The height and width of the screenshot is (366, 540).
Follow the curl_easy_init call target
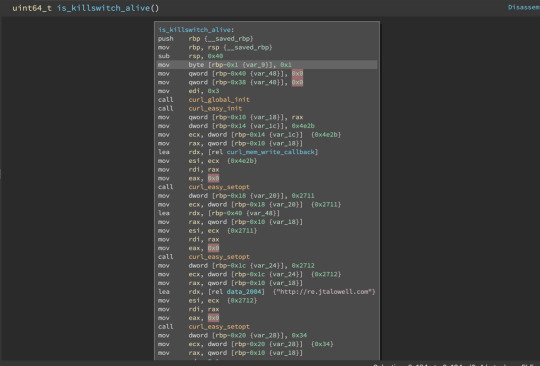(215, 108)
